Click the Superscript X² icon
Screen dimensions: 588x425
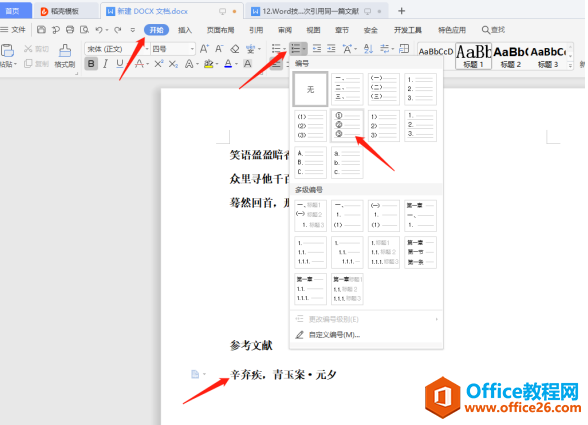point(159,64)
